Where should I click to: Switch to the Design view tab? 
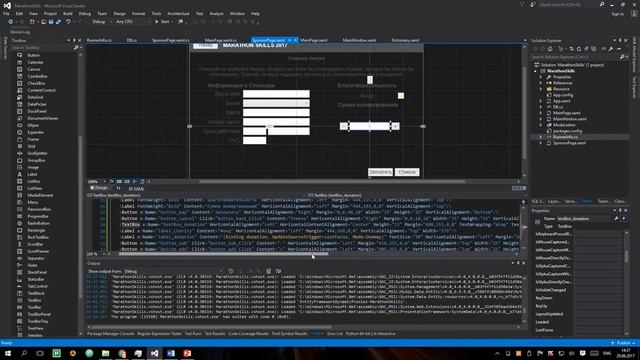[x=99, y=188]
